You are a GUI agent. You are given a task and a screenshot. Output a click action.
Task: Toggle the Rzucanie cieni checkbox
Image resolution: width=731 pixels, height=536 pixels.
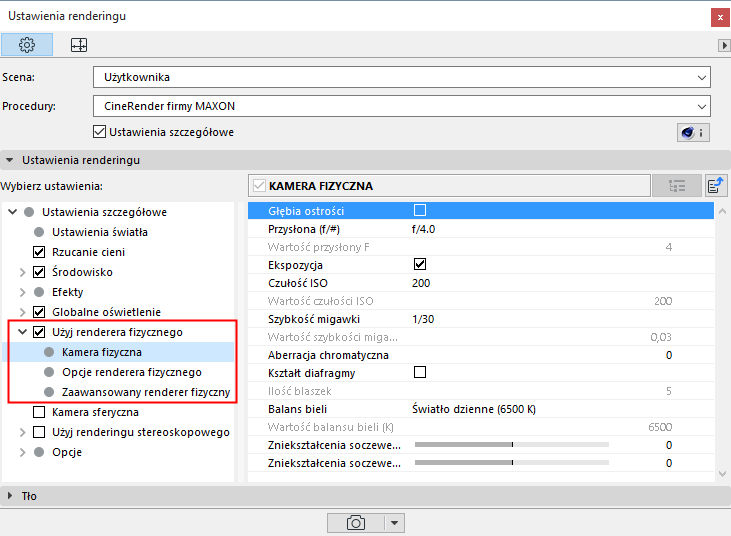click(x=39, y=252)
